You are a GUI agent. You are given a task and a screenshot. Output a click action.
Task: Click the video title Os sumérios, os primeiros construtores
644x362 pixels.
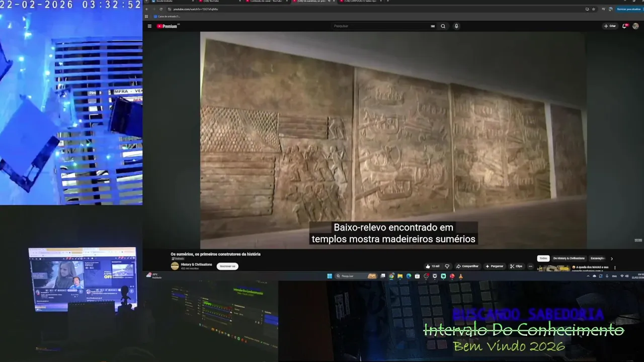click(x=215, y=254)
